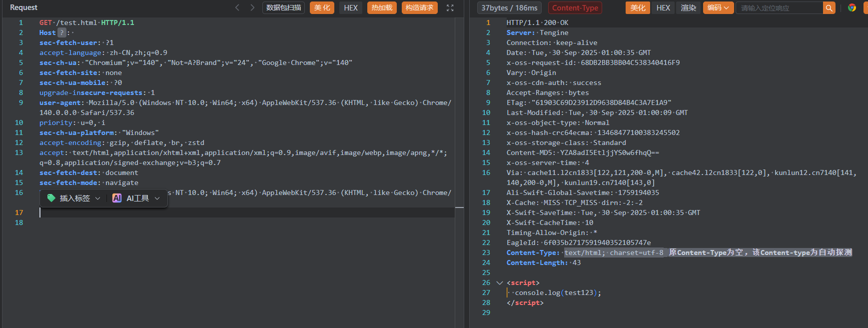Click the 数据包扫描 packet scan button
The image size is (868, 328).
(283, 8)
